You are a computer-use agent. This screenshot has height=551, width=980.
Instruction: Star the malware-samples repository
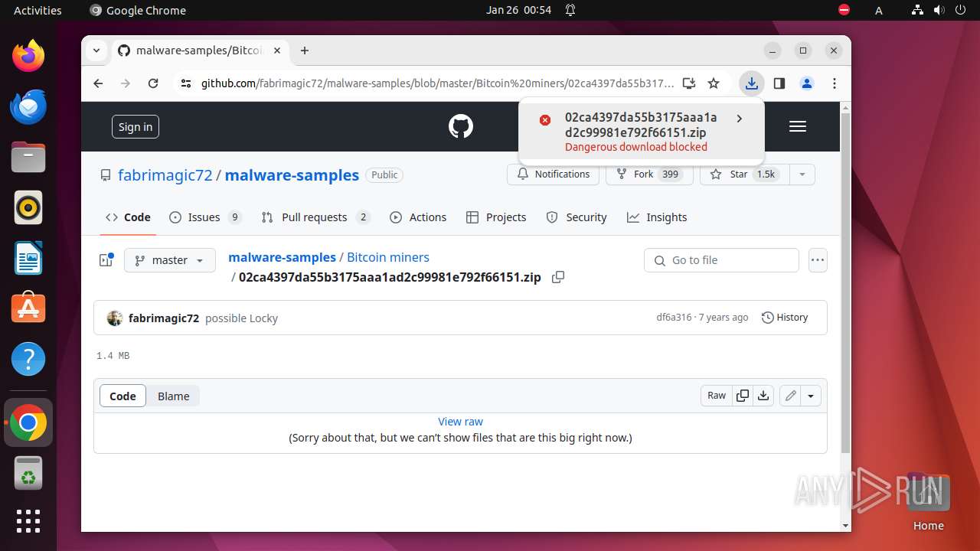(744, 174)
